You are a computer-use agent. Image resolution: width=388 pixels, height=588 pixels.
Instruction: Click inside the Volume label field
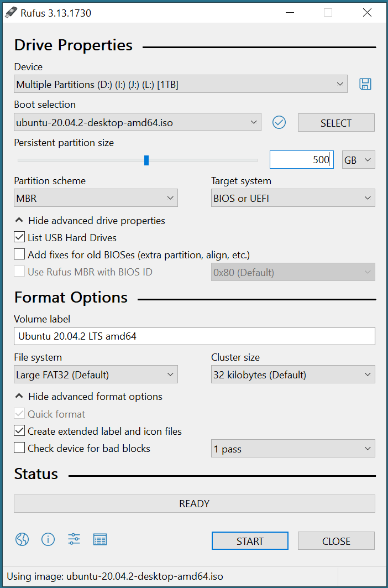tap(194, 336)
